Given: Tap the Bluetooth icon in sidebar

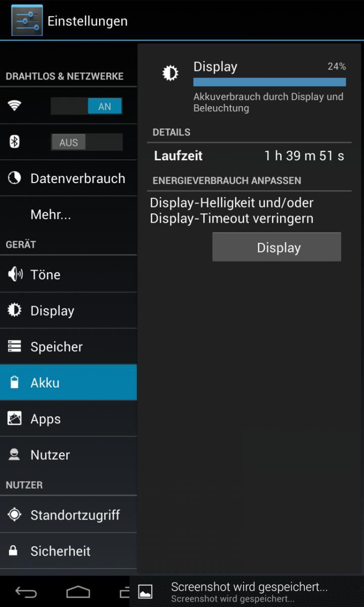Looking at the screenshot, I should click(x=15, y=142).
